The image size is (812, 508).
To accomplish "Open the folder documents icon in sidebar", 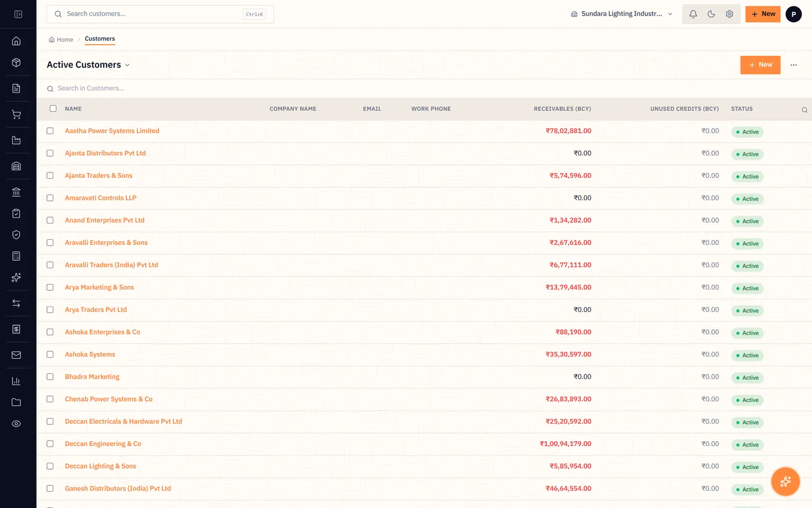I will click(16, 402).
